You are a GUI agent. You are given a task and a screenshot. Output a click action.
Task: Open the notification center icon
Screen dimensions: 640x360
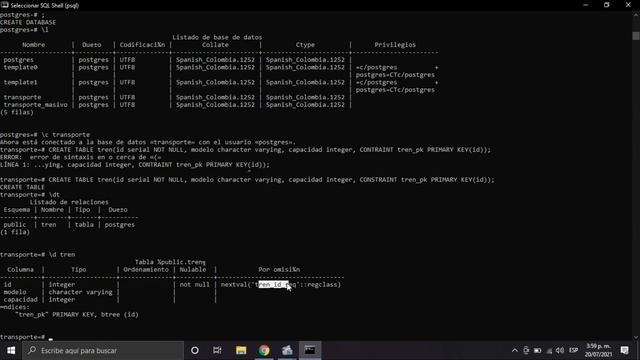tap(624, 351)
